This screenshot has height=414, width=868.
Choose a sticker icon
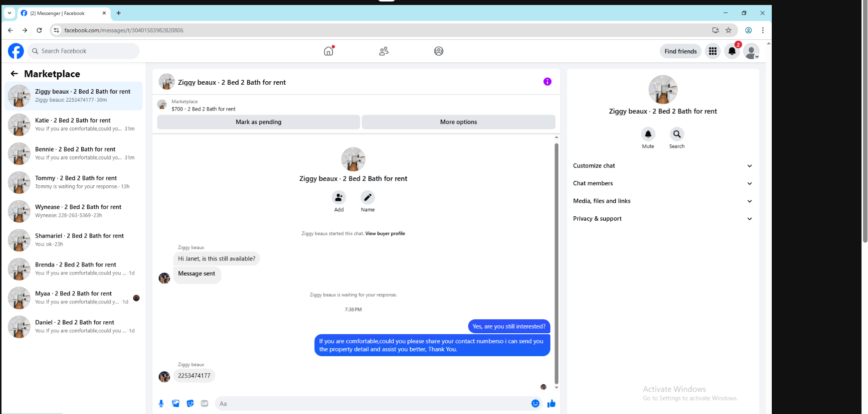190,404
